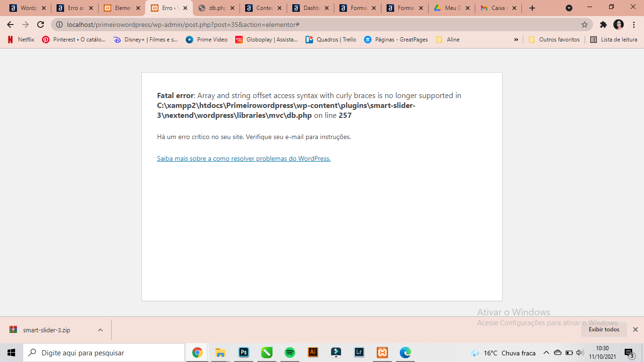This screenshot has height=362, width=644.
Task: Open the Chrome extensions puzzle icon
Action: (x=603, y=25)
